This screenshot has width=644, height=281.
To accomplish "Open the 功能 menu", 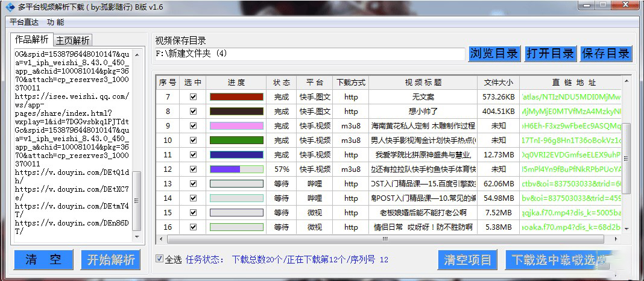I will [x=55, y=22].
